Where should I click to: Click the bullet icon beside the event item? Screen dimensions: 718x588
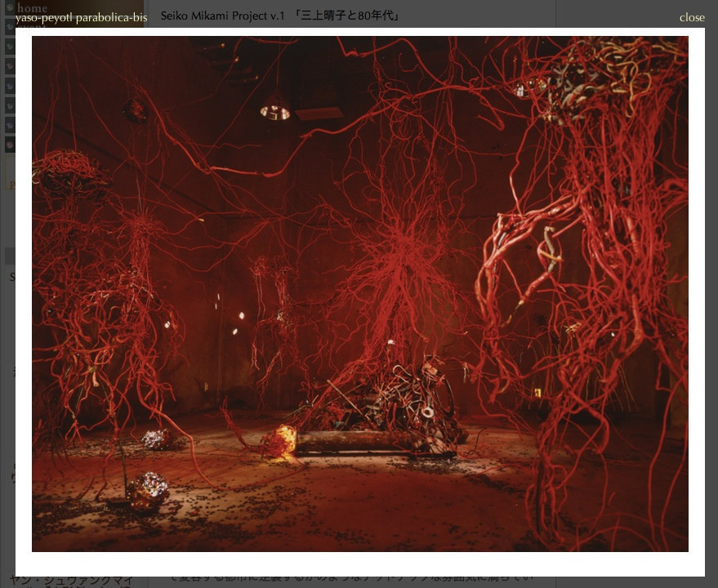click(x=9, y=25)
